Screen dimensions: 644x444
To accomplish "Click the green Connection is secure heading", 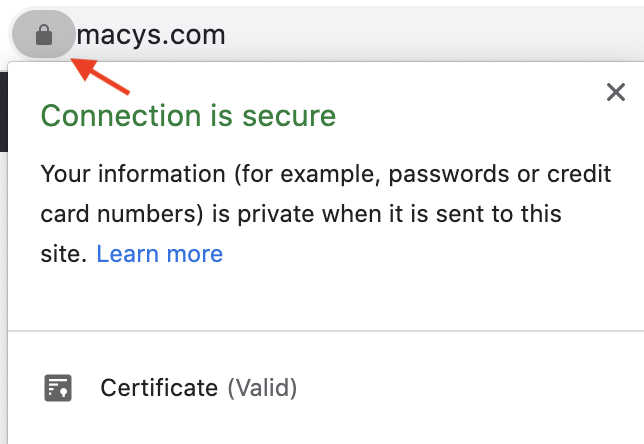I will (x=188, y=116).
